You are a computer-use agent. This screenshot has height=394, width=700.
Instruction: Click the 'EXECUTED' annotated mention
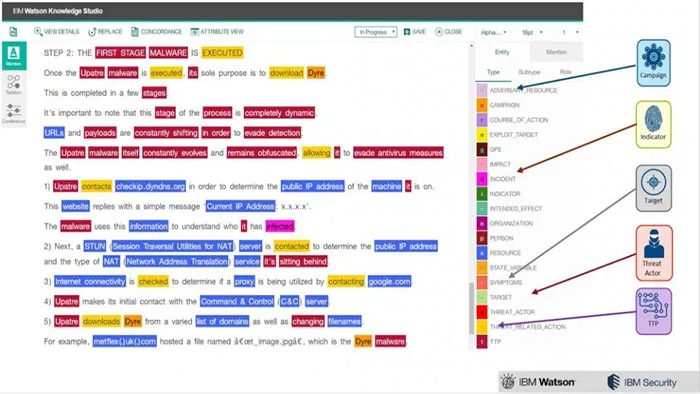(x=222, y=53)
